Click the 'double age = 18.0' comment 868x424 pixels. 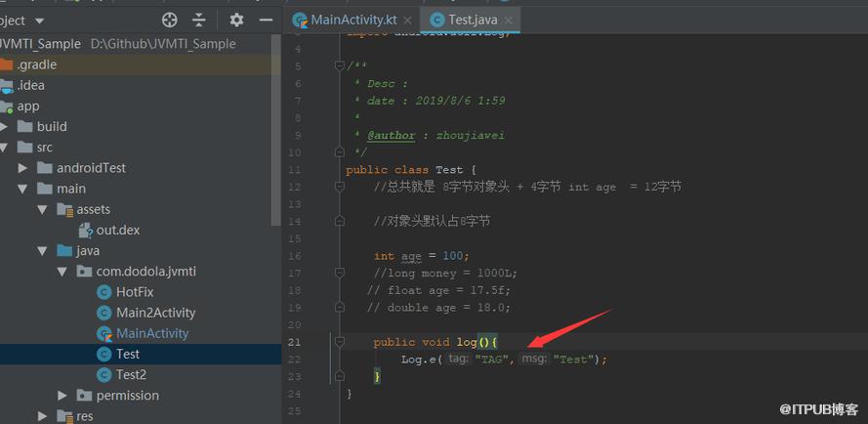click(438, 308)
